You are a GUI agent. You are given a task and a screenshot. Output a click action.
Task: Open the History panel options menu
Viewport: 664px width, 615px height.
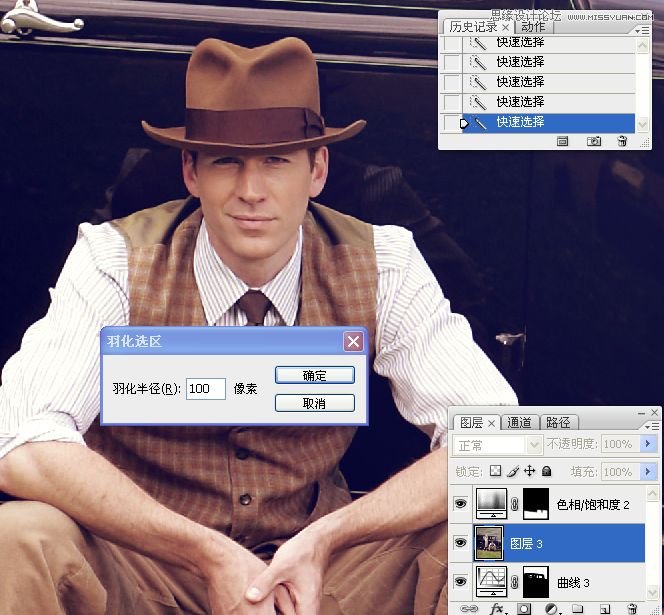pos(642,30)
